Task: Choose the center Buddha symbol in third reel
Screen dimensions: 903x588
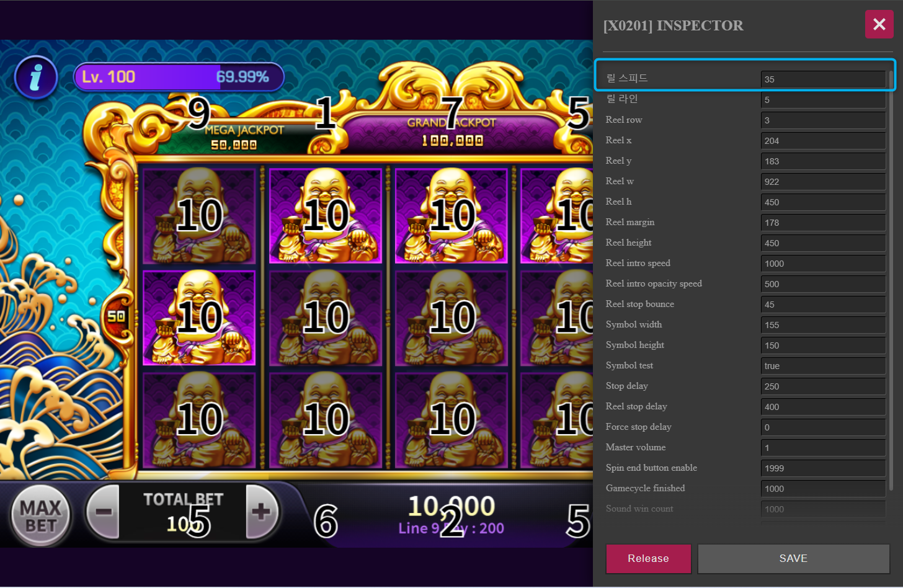Action: pos(451,318)
